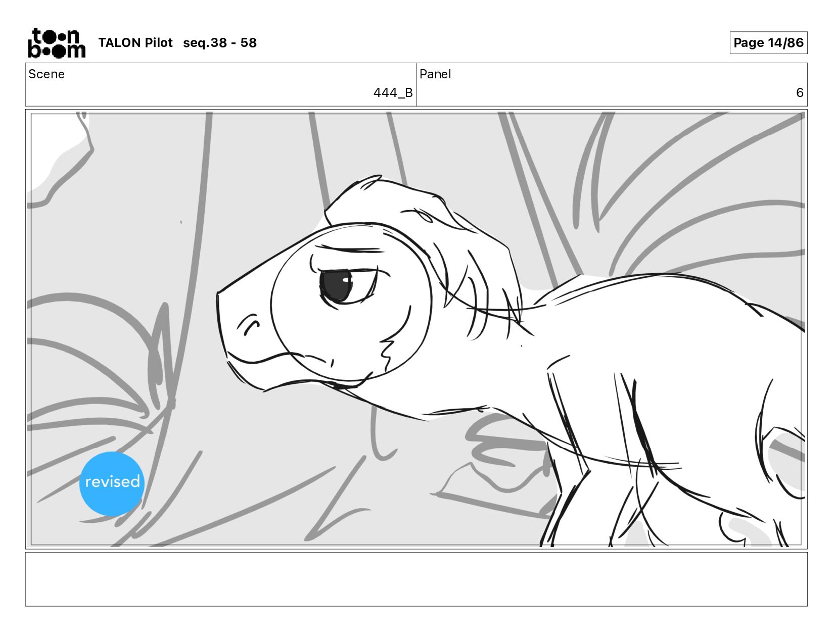Select the sequence text 'seq.38 - 58'
The height and width of the screenshot is (644, 834).
point(220,43)
